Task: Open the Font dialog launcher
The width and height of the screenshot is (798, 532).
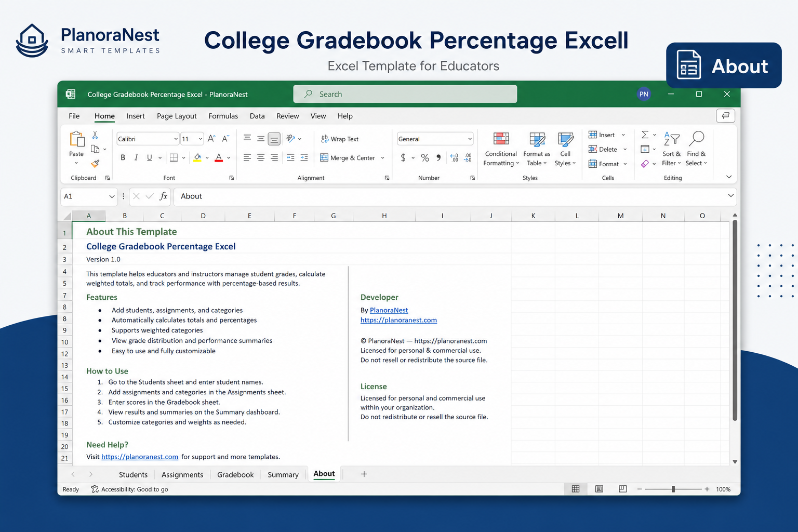Action: [232, 178]
